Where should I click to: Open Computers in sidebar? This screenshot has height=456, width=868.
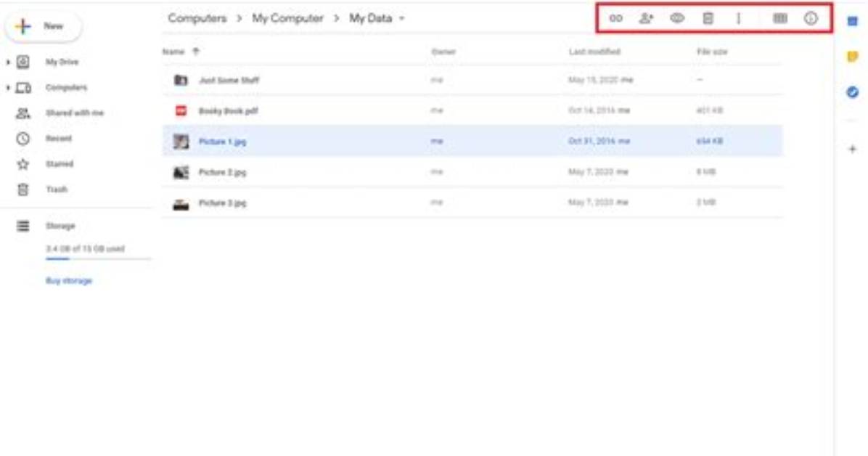click(66, 88)
